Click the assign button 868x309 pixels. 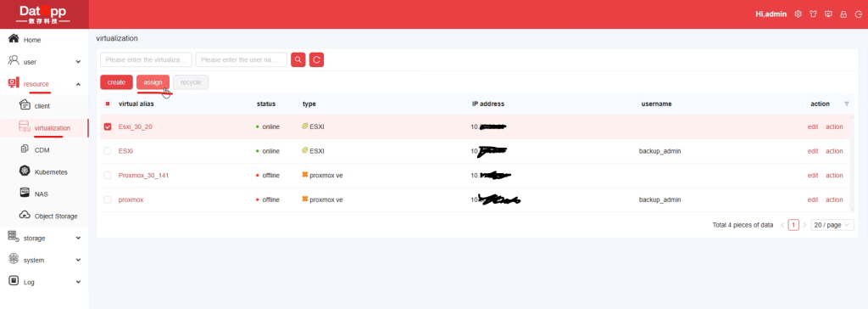[x=153, y=82]
